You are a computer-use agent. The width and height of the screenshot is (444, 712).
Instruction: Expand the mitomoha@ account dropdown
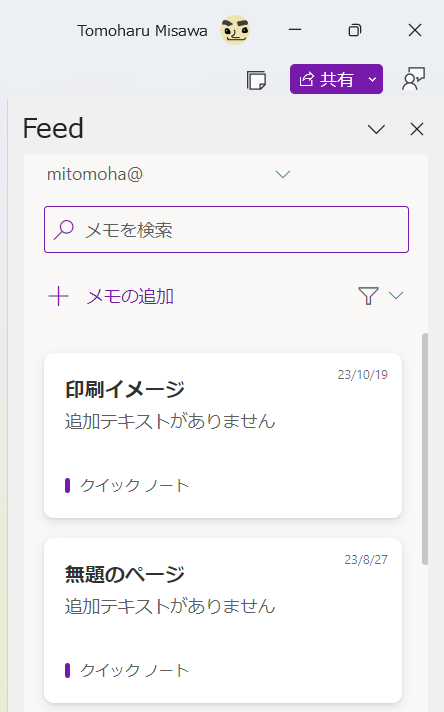(x=283, y=174)
